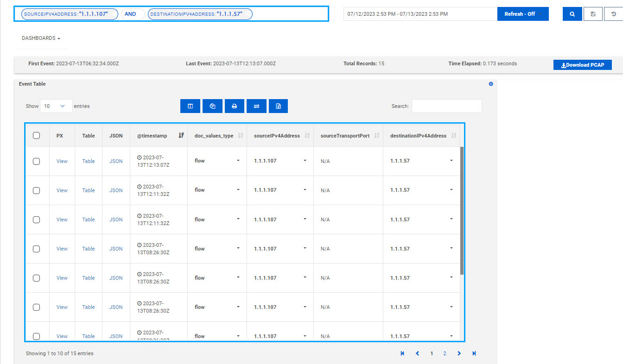This screenshot has height=364, width=623.
Task: Sort the sourceIPv4Address column
Action: (307, 136)
